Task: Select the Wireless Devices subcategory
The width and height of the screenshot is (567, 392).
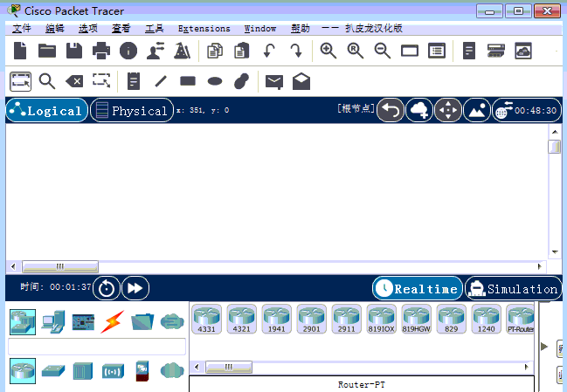Action: (x=113, y=371)
